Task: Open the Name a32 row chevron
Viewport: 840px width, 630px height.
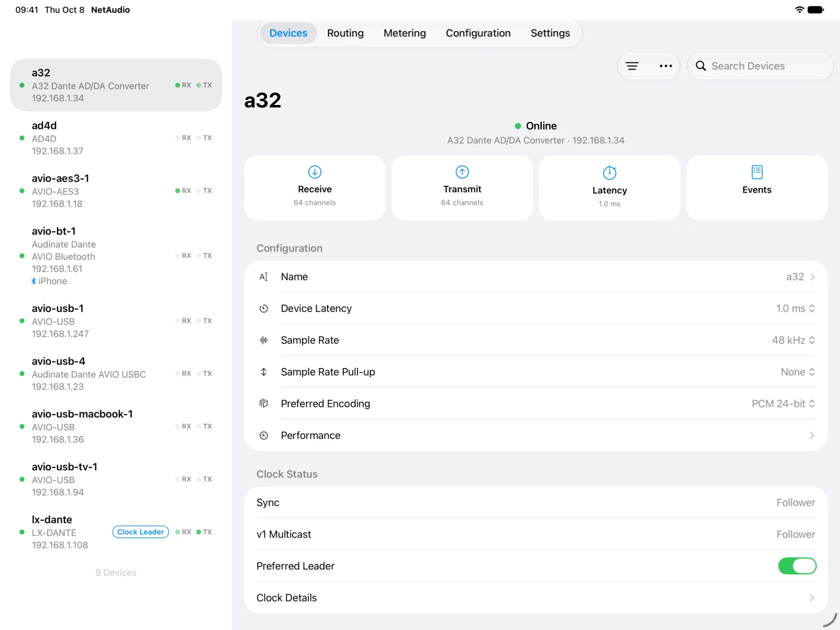Action: pos(812,277)
